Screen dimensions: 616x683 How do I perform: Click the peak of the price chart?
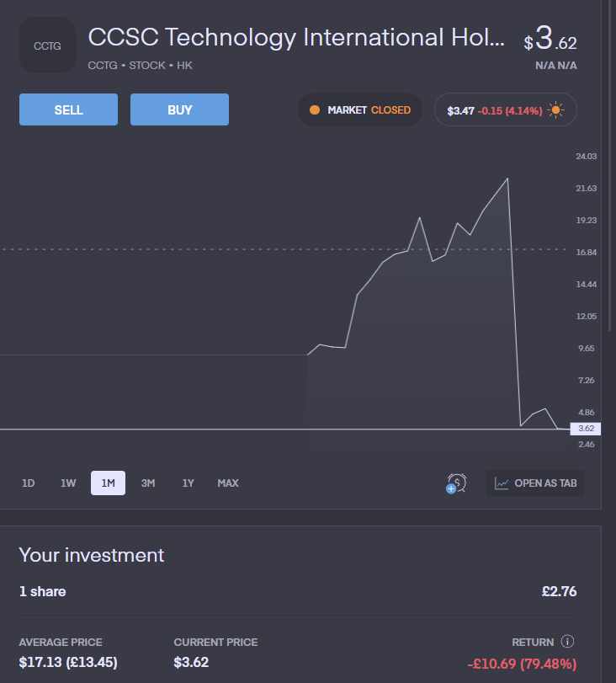point(507,179)
